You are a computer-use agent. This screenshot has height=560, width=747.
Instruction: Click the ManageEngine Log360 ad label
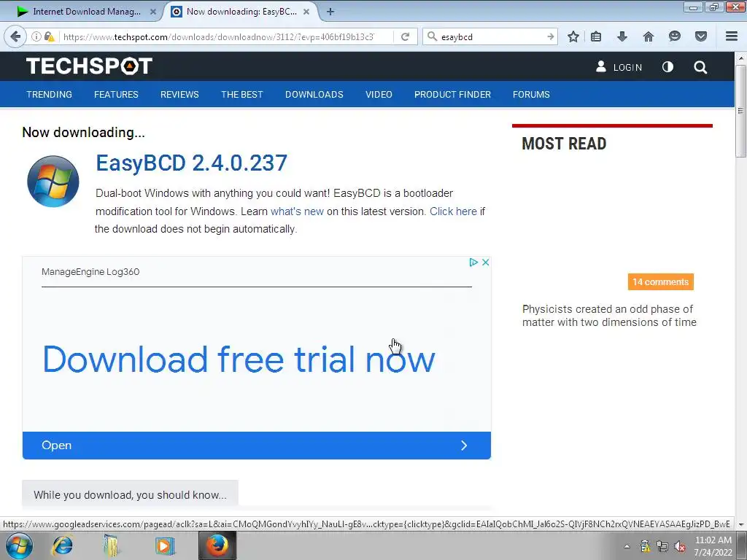[90, 272]
